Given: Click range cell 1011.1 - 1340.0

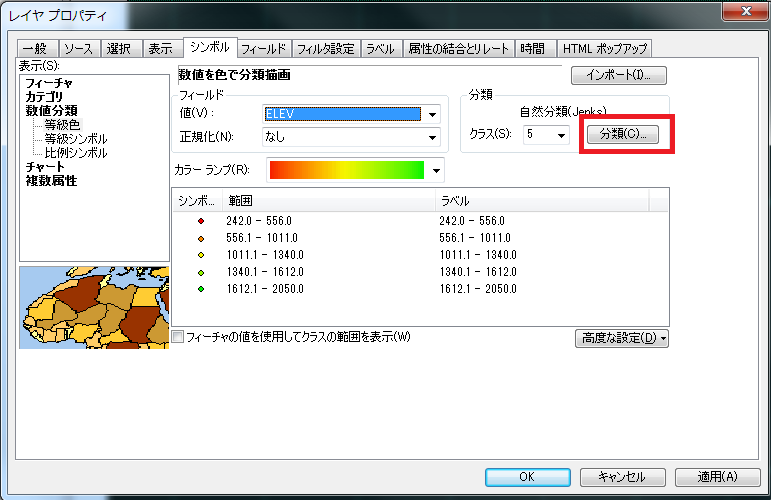Looking at the screenshot, I should point(265,255).
